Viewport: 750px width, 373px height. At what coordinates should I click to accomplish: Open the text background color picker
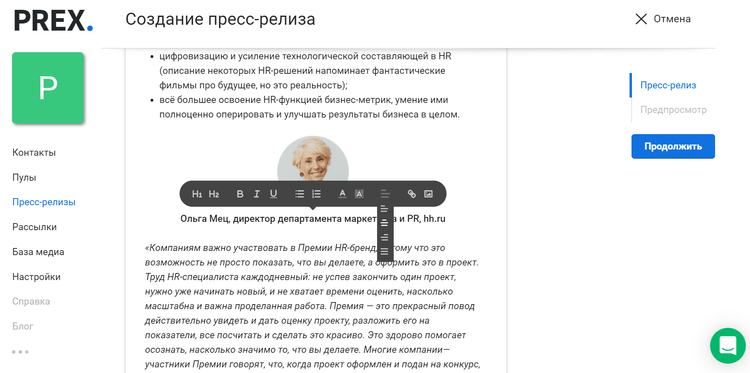pos(359,194)
